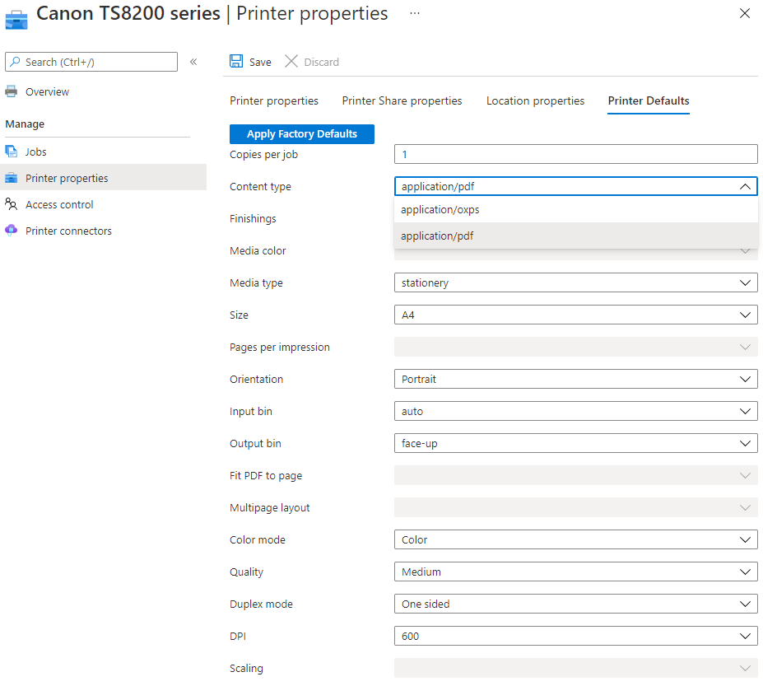Screen dimensions: 763x700
Task: Switch to the Printer properties tab
Action: [x=274, y=100]
